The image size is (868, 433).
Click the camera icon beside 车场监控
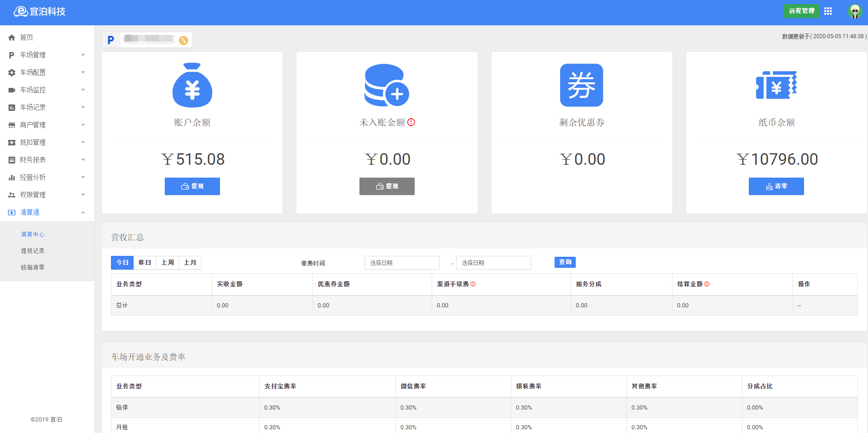tap(12, 90)
